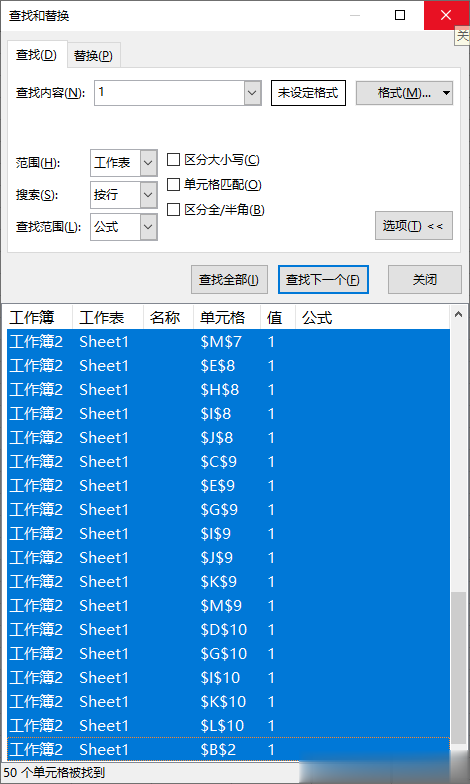The height and width of the screenshot is (784, 470).
Task: Collapse options with 选项 button
Action: pyautogui.click(x=414, y=226)
